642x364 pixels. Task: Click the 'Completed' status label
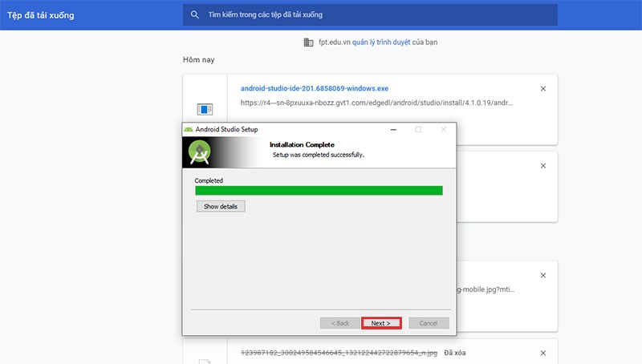point(209,180)
